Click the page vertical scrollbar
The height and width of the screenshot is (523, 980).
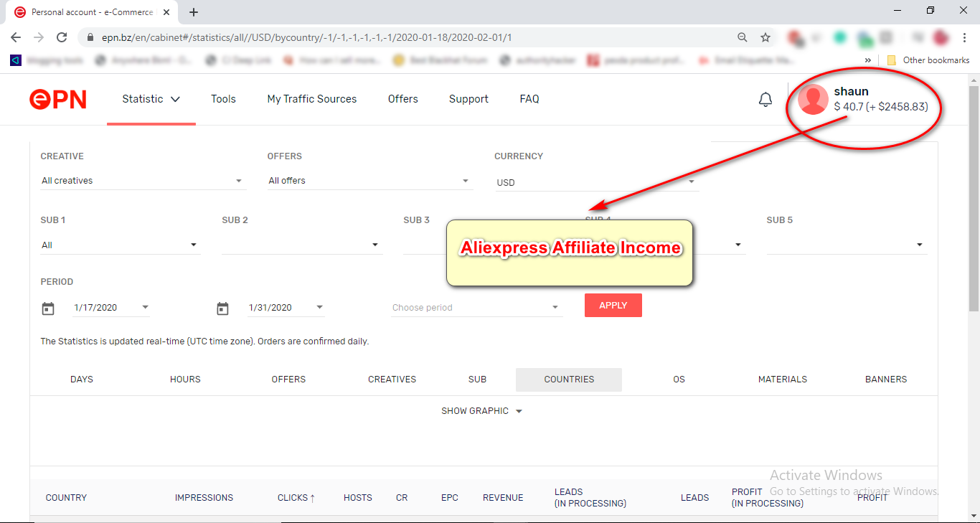[x=974, y=197]
